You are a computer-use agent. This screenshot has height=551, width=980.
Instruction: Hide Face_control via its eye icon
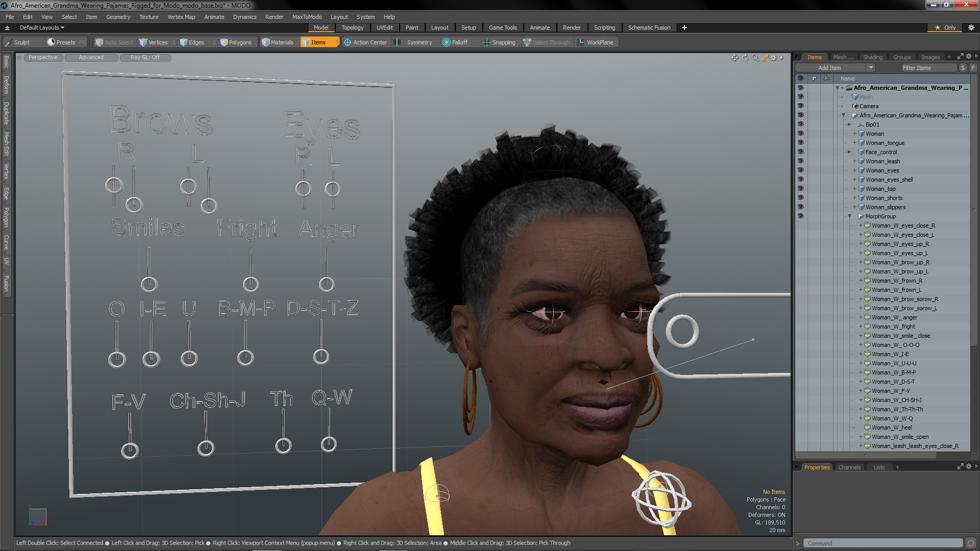pyautogui.click(x=800, y=152)
